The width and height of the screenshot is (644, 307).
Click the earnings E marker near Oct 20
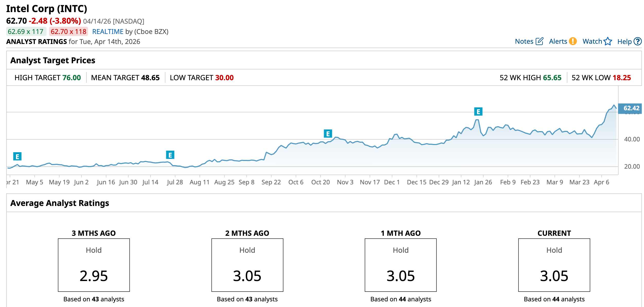tap(328, 134)
